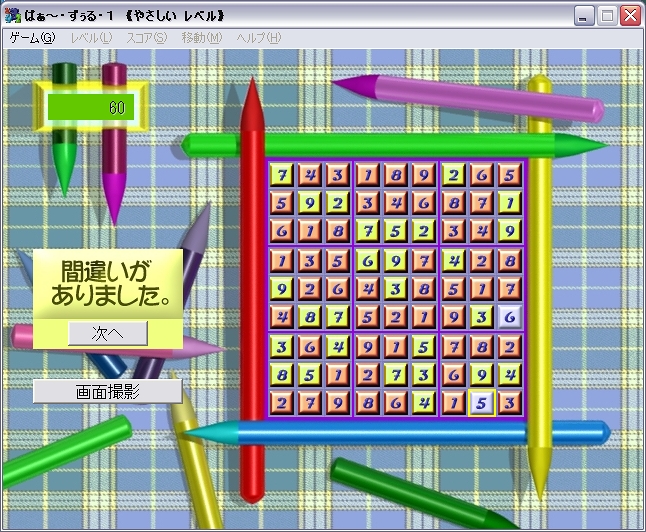The height and width of the screenshot is (532, 646).
Task: Open the スコア(S) menu
Action: pyautogui.click(x=146, y=38)
